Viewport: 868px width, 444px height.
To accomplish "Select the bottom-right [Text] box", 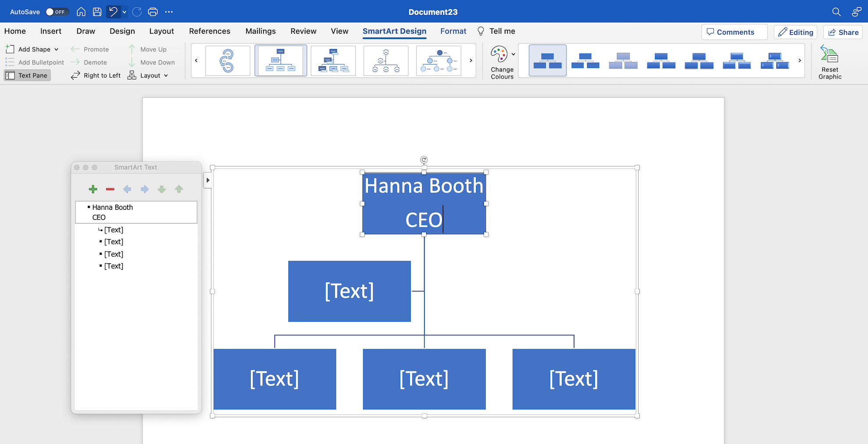I will [574, 379].
